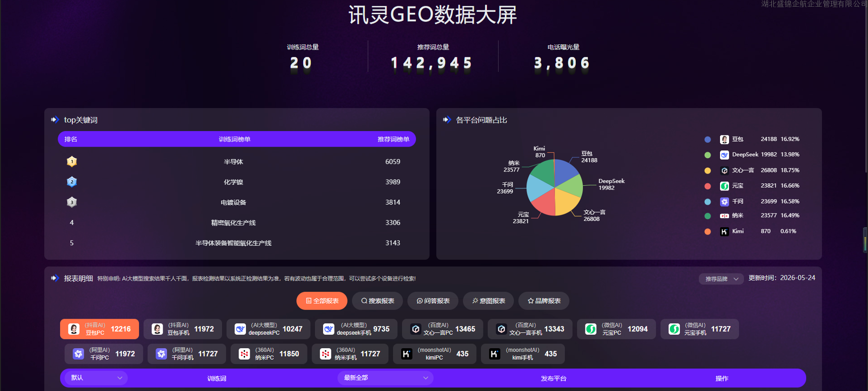Click the deepseek手机 card whale icon
This screenshot has height=391, width=868.
coord(329,329)
